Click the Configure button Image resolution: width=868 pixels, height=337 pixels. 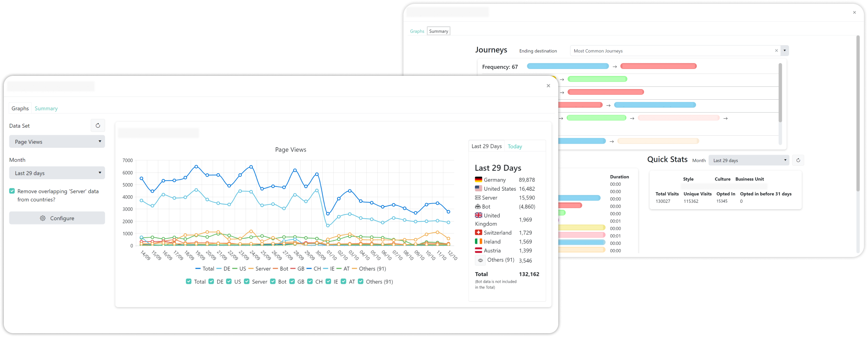pos(57,218)
